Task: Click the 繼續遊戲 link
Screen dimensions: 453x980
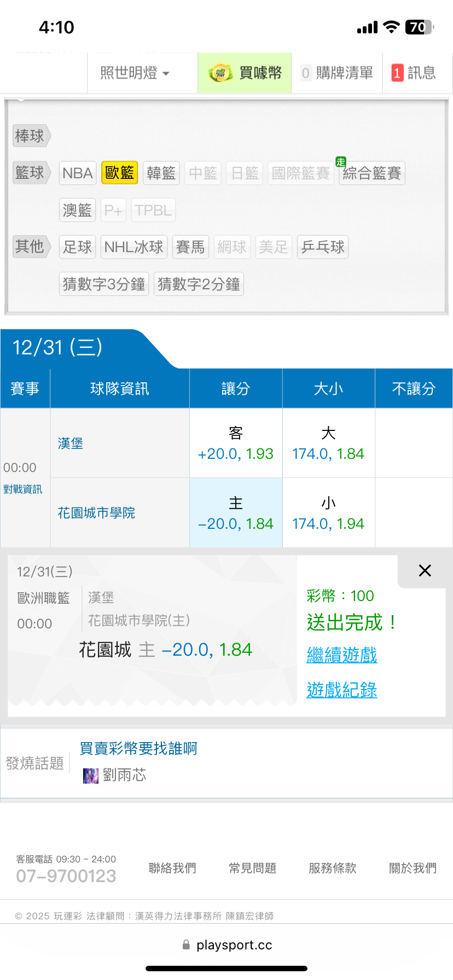Action: point(342,655)
